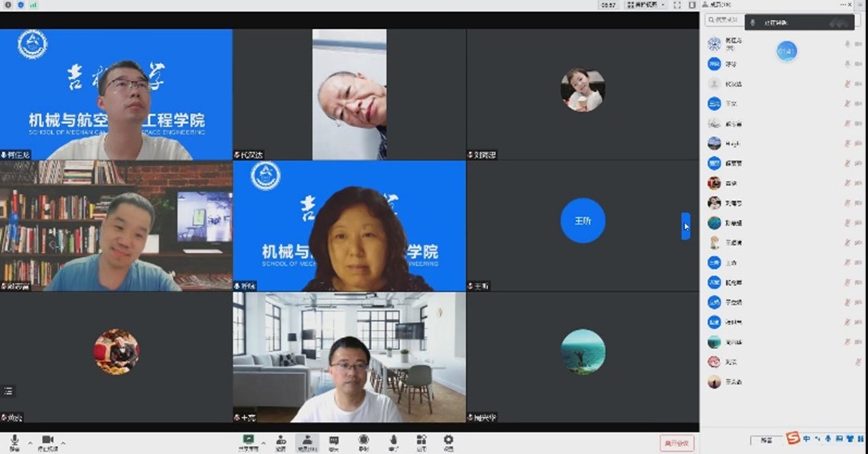Image resolution: width=868 pixels, height=454 pixels.
Task: Mute the microphone in the bottom toolbar
Action: pyautogui.click(x=14, y=440)
